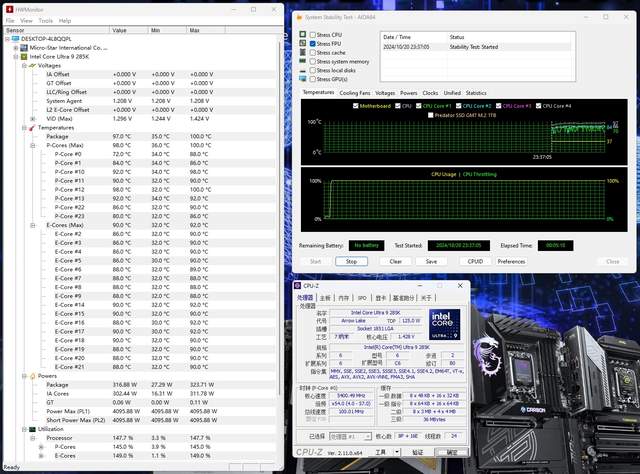
Task: Open CPUID from stability test window
Action: 475,261
